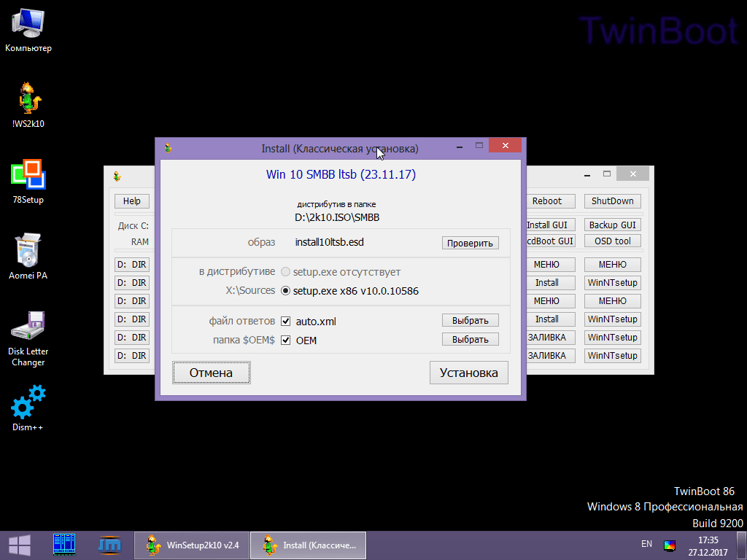Uncheck the auto.xml answer file checkbox
747x560 pixels.
click(286, 321)
